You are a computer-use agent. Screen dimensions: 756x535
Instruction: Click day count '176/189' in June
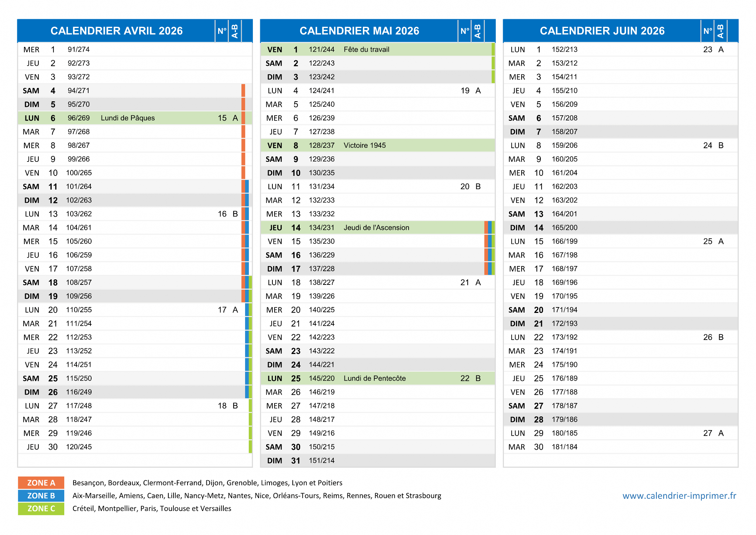(x=564, y=378)
